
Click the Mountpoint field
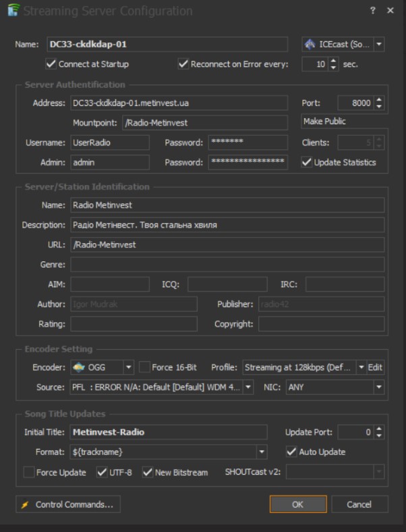[205, 122]
